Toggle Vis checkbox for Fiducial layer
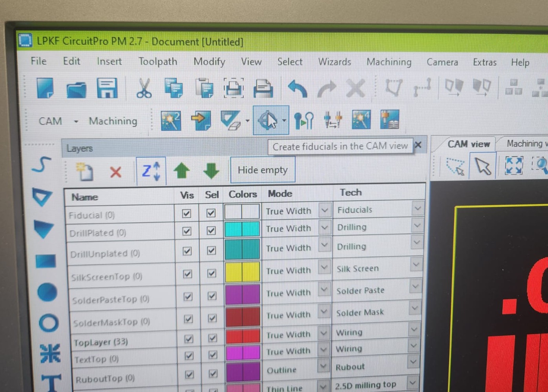548x392 pixels. (186, 213)
